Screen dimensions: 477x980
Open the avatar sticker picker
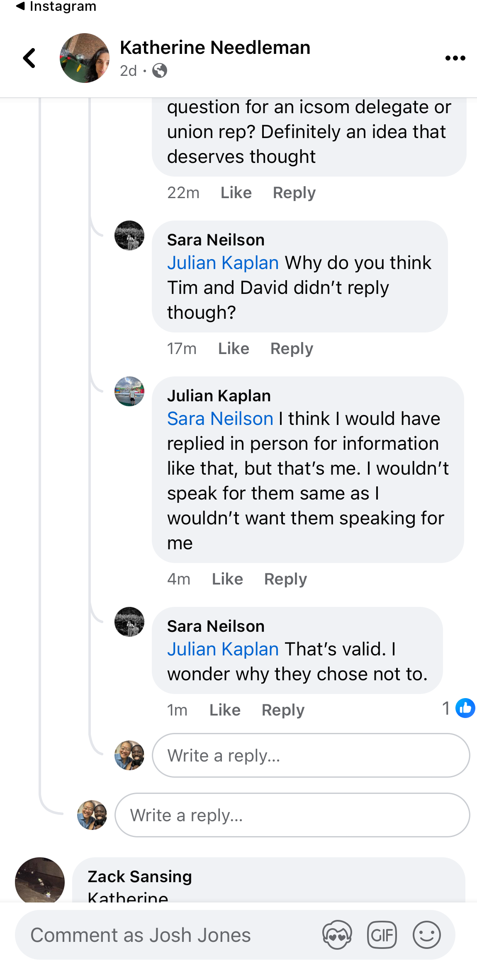click(x=337, y=935)
